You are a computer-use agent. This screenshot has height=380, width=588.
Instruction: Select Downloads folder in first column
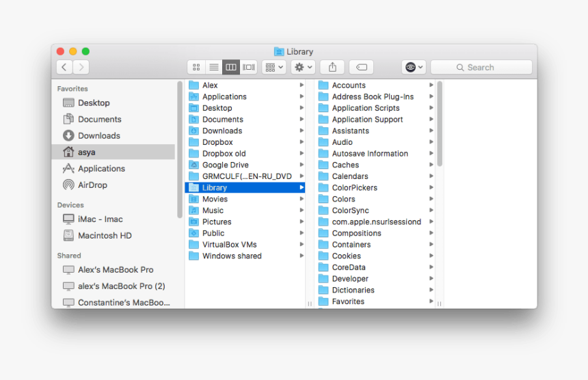pos(245,131)
